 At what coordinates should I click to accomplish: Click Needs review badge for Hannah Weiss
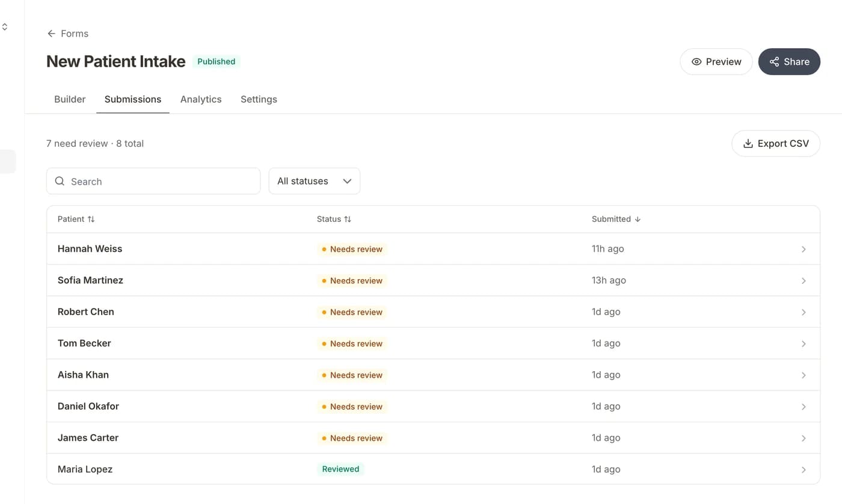pyautogui.click(x=352, y=249)
